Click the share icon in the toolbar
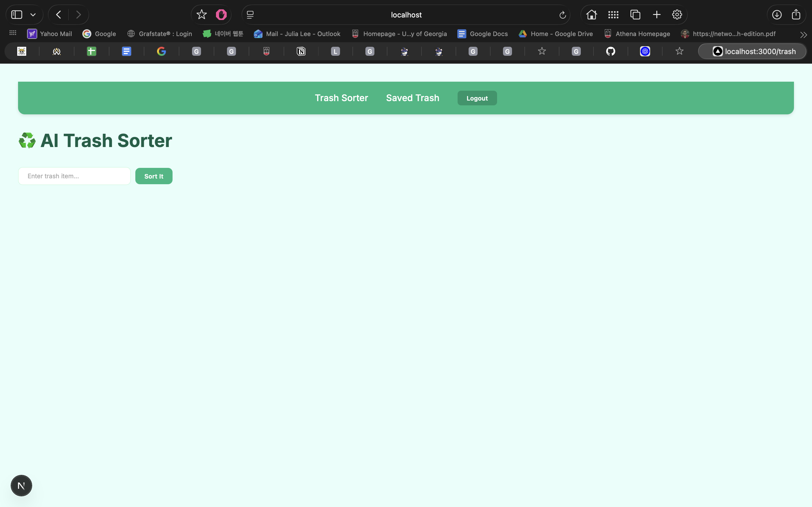Viewport: 812px width, 507px height. click(x=796, y=15)
